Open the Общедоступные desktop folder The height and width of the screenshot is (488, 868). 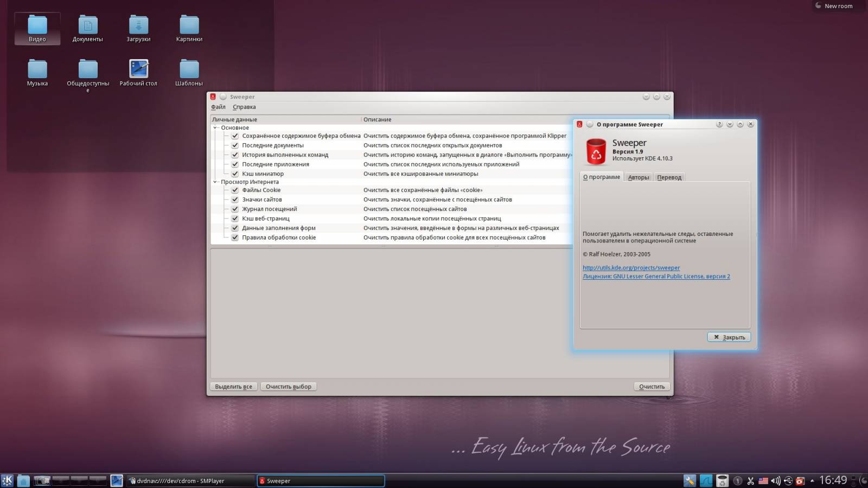point(88,75)
